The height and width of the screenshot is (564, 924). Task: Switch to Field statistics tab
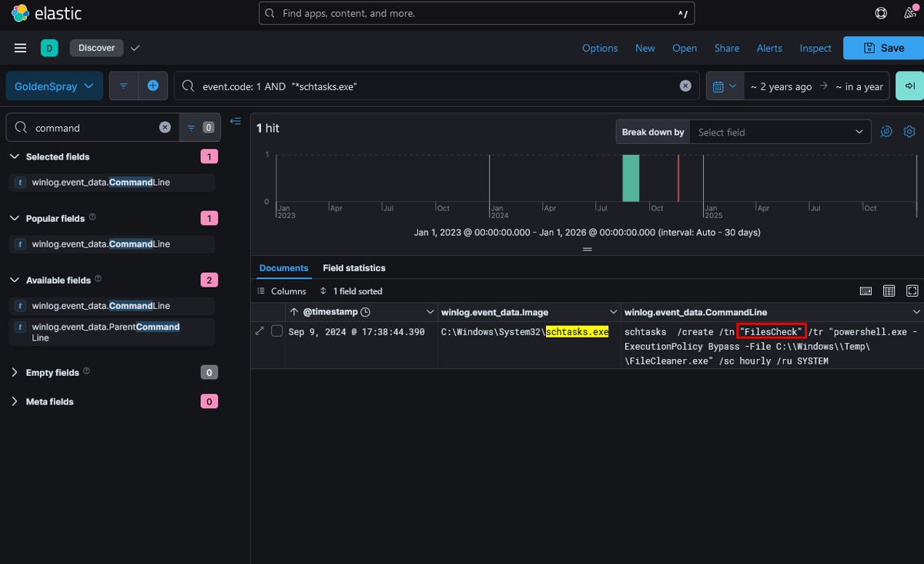click(x=354, y=268)
